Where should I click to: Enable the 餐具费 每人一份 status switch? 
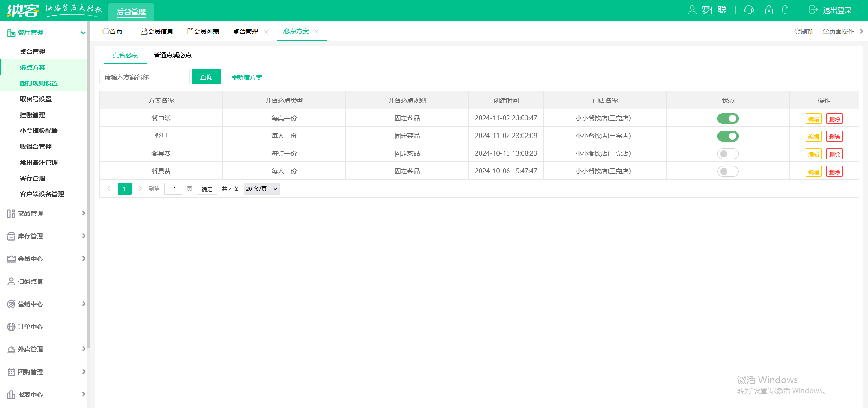tap(728, 171)
